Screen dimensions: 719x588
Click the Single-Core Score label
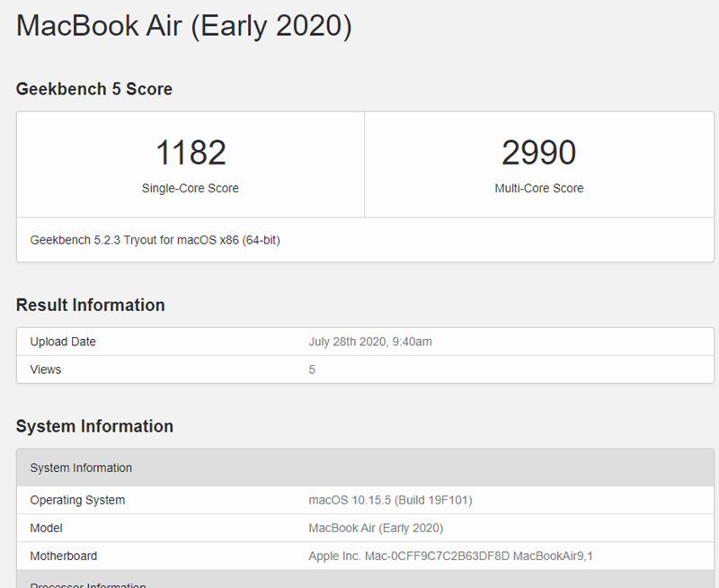pos(191,189)
